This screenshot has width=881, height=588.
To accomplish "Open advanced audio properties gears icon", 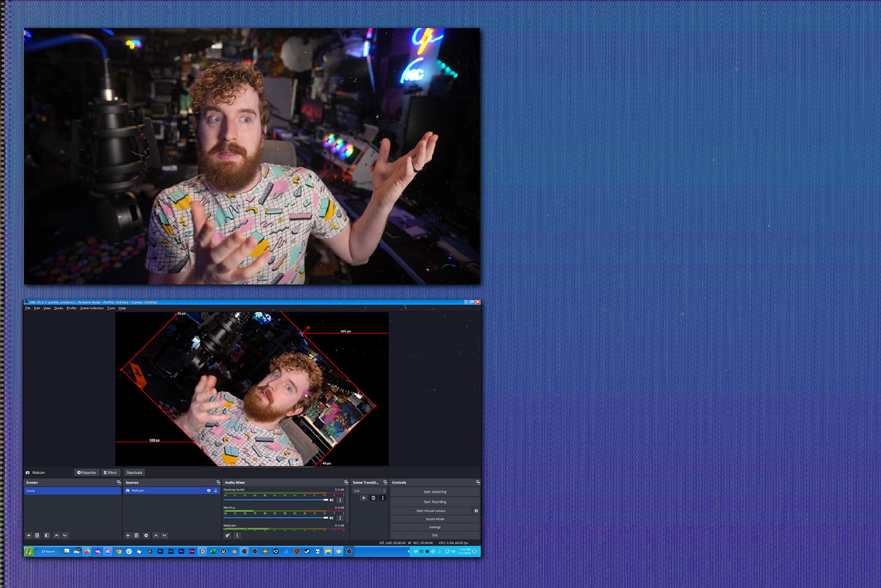I will click(228, 535).
